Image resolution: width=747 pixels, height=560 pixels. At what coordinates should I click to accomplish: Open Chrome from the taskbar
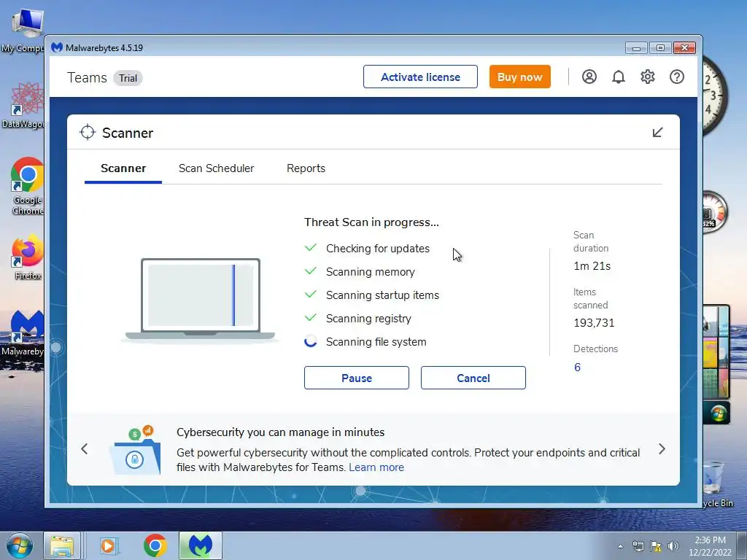[x=155, y=545]
